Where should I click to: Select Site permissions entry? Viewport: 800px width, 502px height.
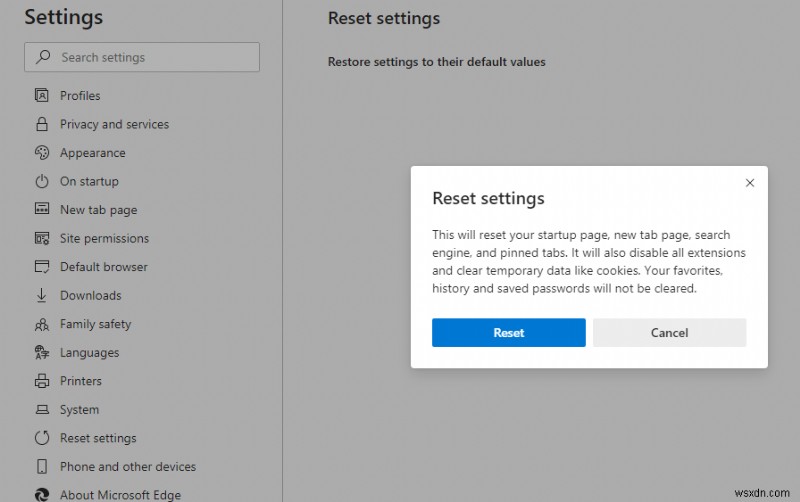point(105,238)
